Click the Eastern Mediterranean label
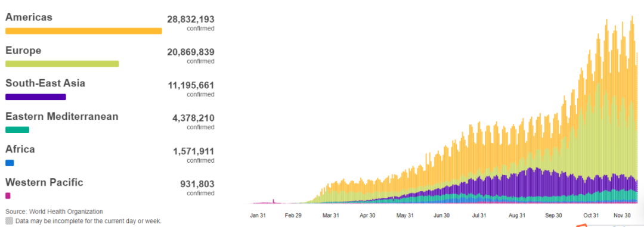The height and width of the screenshot is (227, 644). (61, 116)
